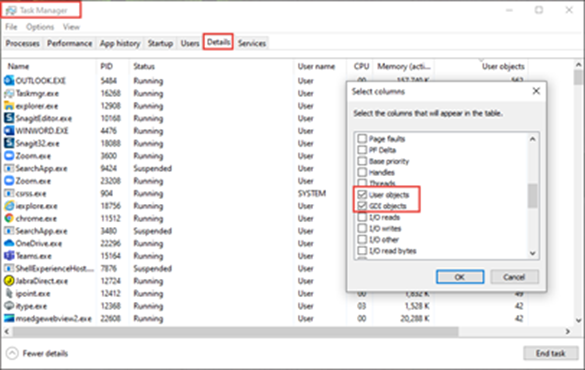
Task: Click the Zoom.exe icon with PID 23208
Action: (9, 181)
